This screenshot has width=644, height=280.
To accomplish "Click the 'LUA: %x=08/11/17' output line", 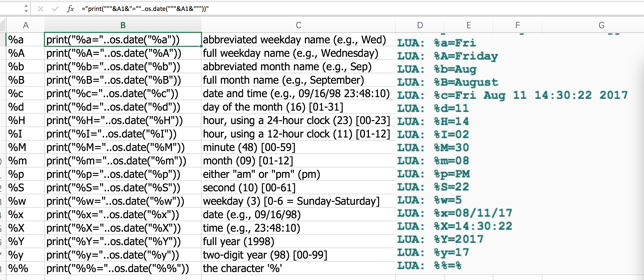I will (455, 213).
